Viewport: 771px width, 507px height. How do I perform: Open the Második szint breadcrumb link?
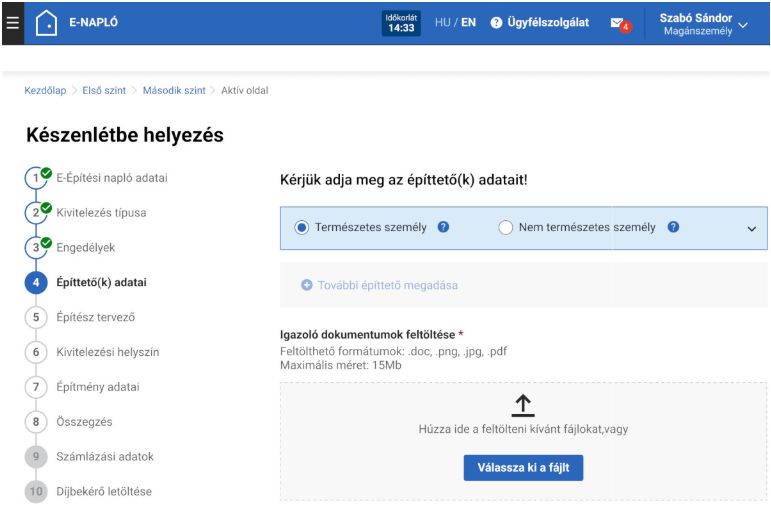pyautogui.click(x=173, y=90)
